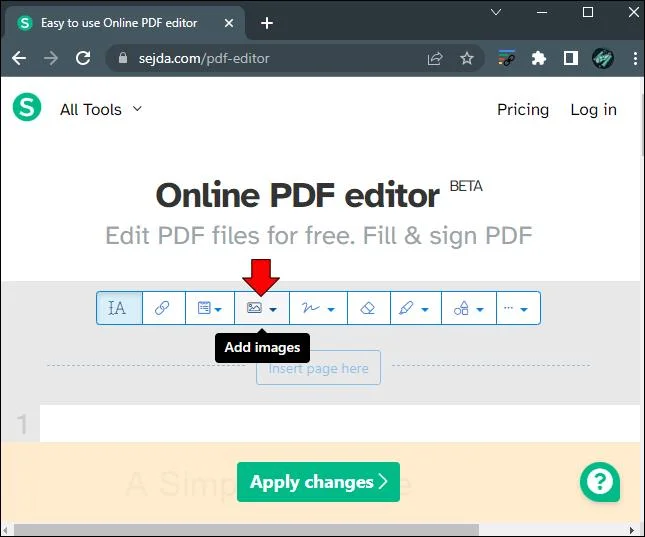Click the browser forward arrow
Viewport: 645px width, 537px height.
click(x=51, y=58)
